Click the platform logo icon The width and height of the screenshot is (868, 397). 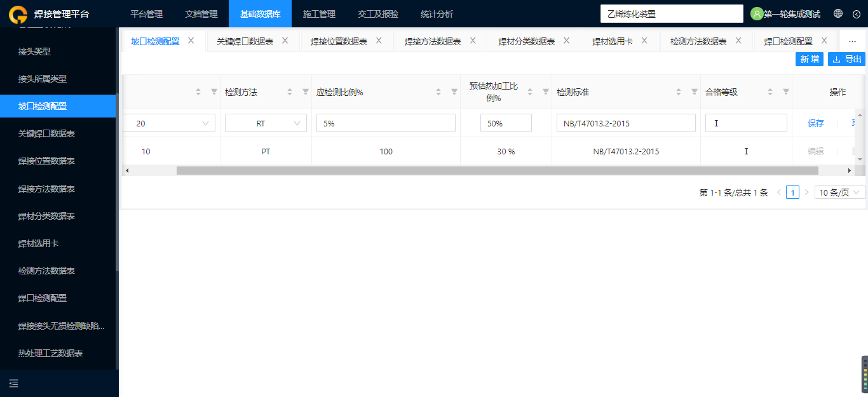tap(18, 14)
